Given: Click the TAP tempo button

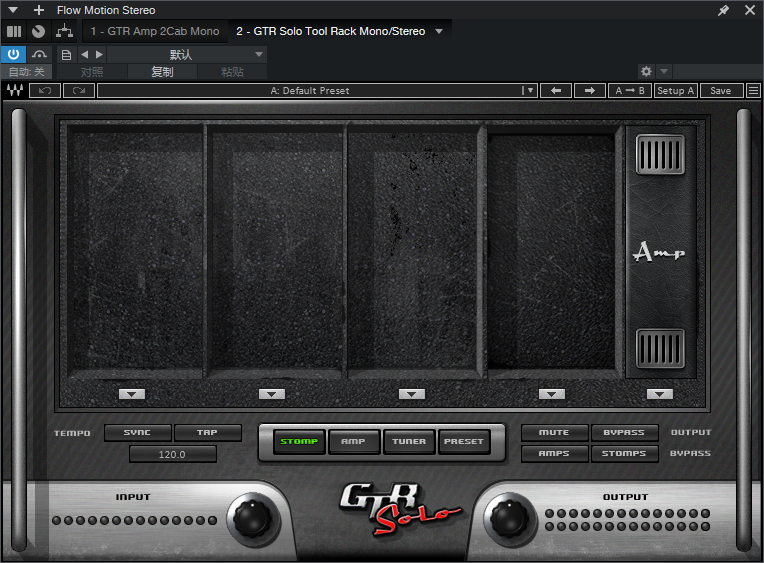Looking at the screenshot, I should coord(208,432).
